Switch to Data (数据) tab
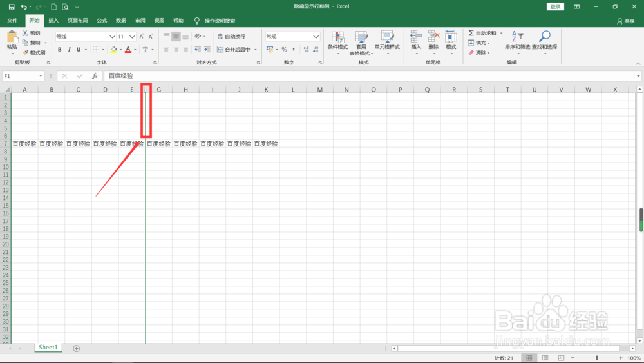The width and height of the screenshot is (644, 363). pos(121,21)
